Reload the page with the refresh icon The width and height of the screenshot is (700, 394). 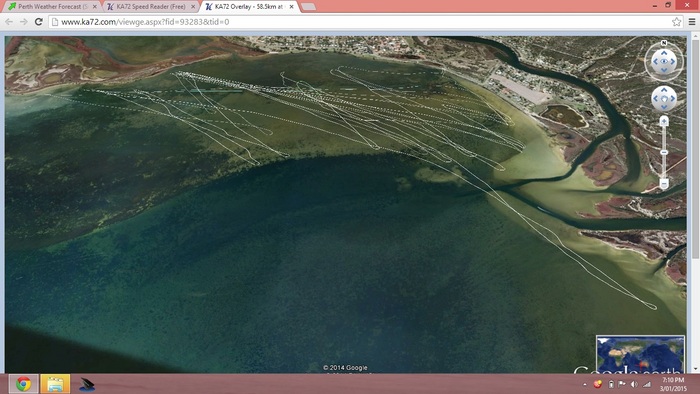click(x=39, y=21)
